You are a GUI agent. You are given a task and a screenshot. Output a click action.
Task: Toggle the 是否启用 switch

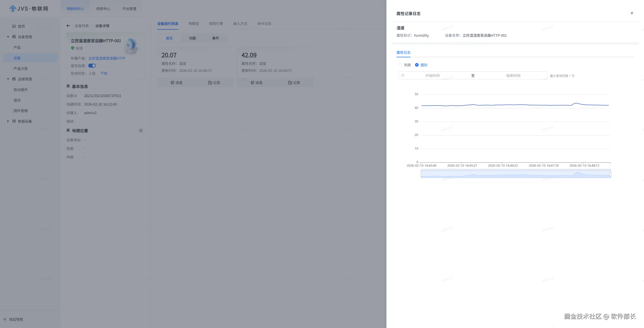92,66
